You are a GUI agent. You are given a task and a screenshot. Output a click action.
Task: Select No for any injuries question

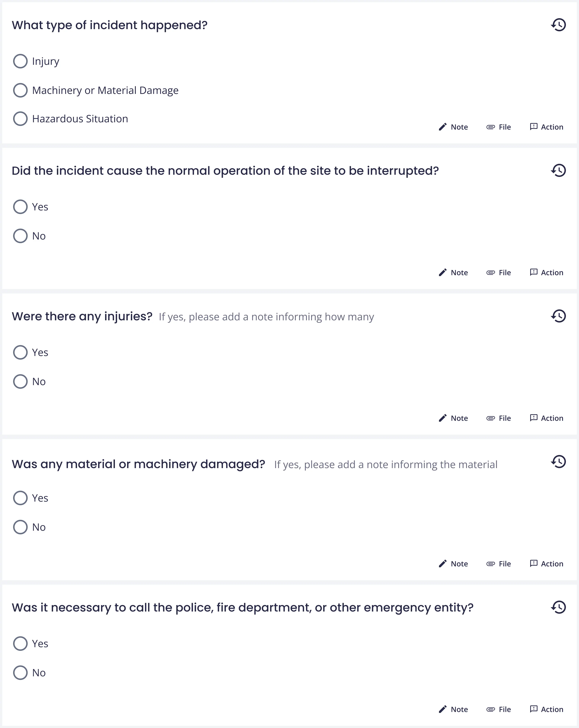click(x=20, y=381)
